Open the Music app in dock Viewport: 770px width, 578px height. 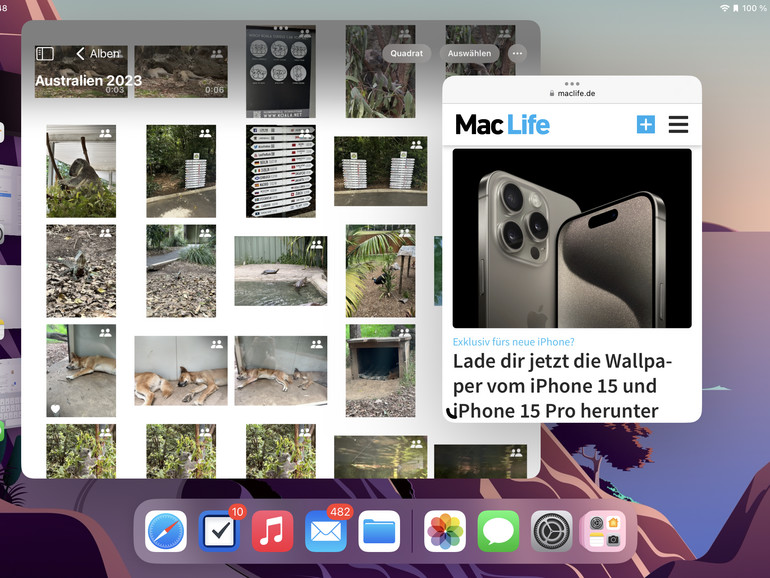point(273,531)
